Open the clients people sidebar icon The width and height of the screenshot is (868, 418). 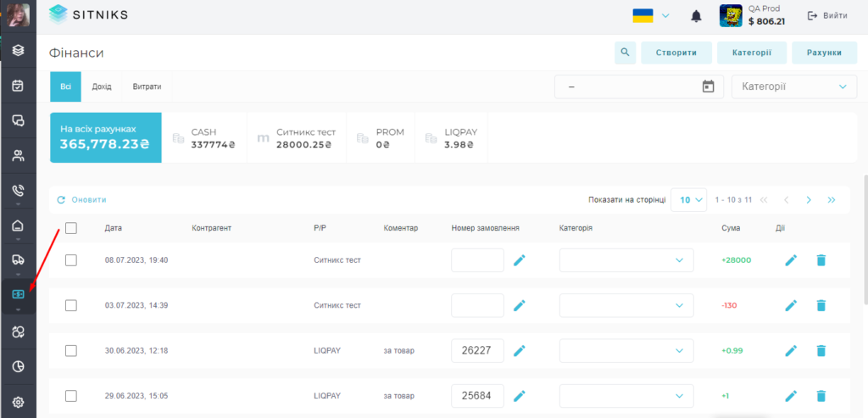19,155
